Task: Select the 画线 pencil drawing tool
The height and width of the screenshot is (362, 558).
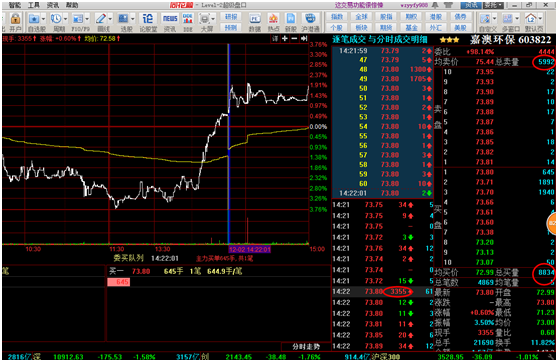Action: point(101,19)
